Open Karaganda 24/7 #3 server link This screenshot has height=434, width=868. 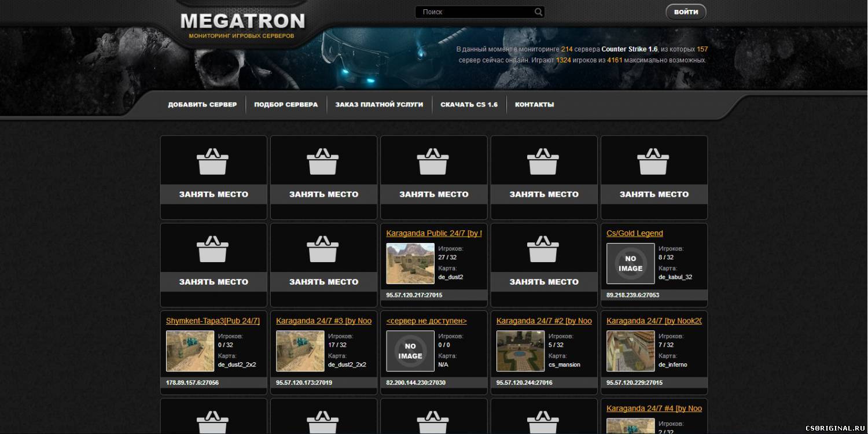coord(323,321)
